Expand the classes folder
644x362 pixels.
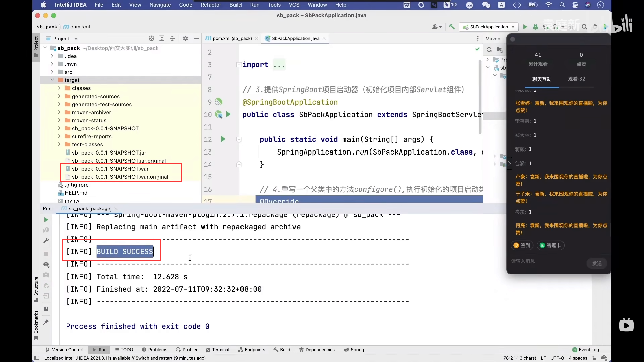59,88
